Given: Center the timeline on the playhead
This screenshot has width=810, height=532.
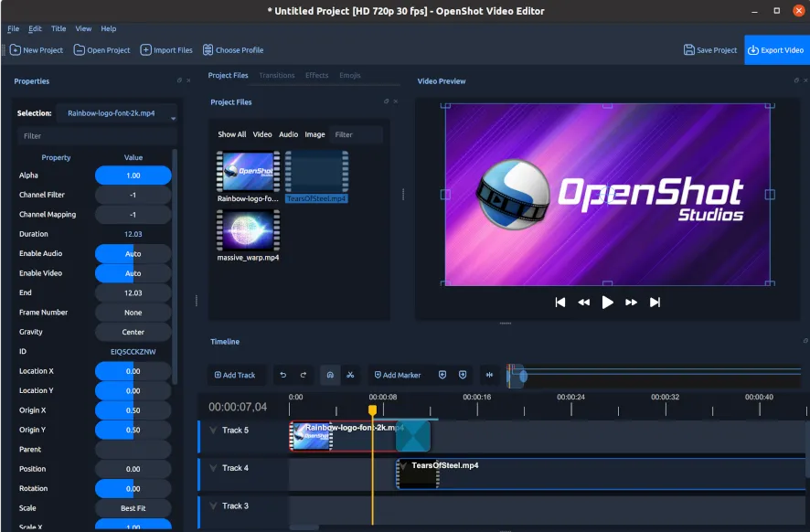Looking at the screenshot, I should pos(489,375).
